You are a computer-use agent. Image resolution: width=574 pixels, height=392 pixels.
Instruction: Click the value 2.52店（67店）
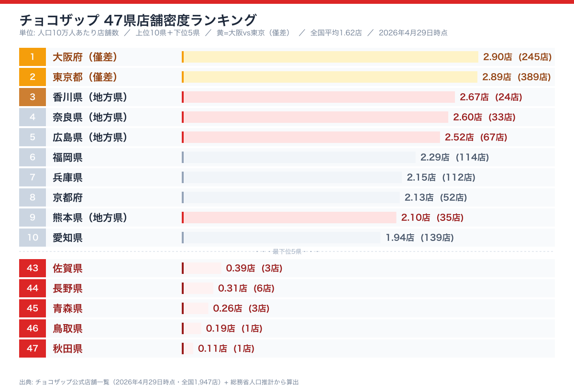(x=476, y=137)
